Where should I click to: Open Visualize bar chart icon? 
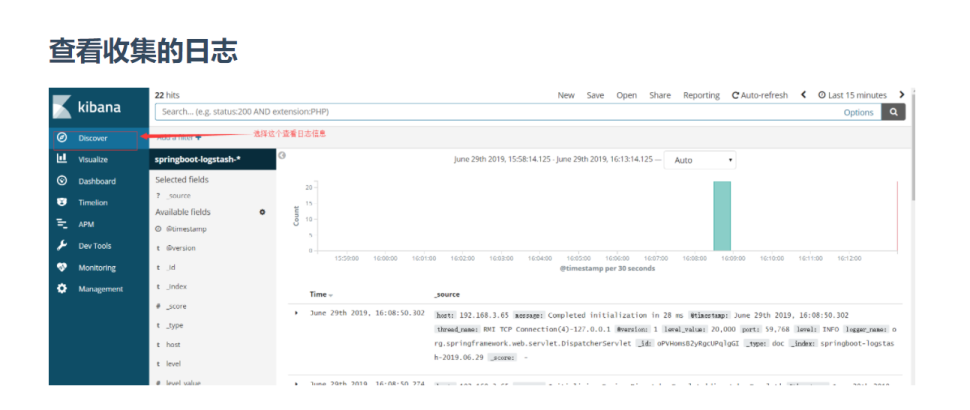[61, 159]
